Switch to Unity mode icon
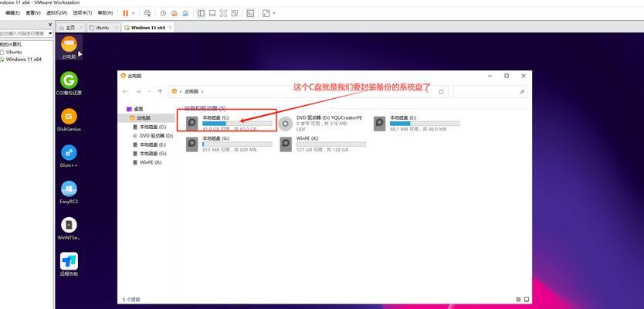The width and height of the screenshot is (644, 309). [235, 13]
